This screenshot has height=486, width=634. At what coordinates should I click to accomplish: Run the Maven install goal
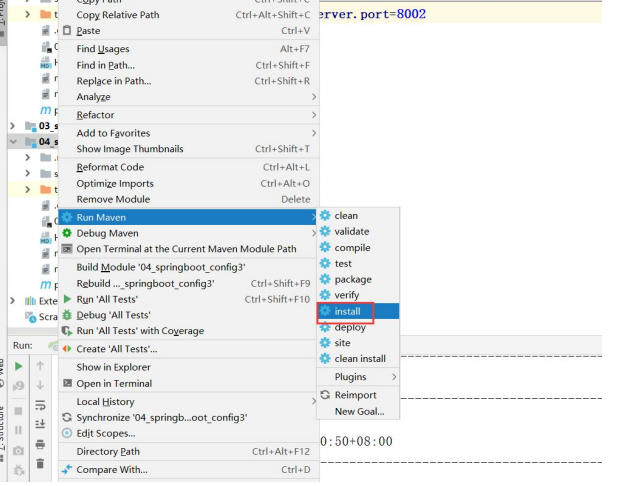click(358, 311)
